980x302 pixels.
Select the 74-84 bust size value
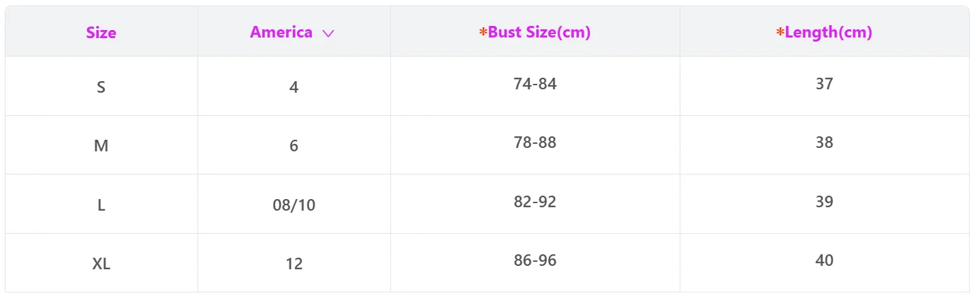pos(535,84)
